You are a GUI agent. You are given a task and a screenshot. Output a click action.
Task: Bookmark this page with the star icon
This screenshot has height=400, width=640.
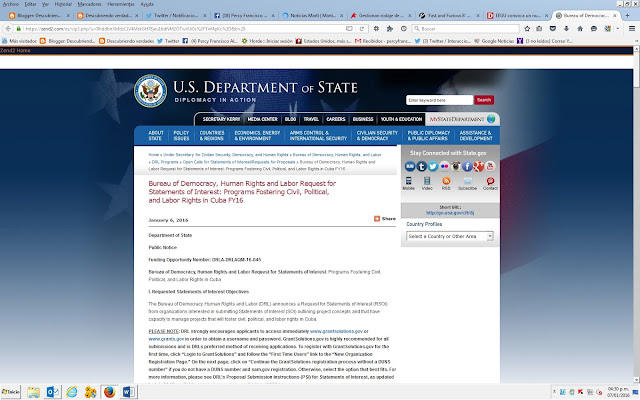(x=527, y=29)
